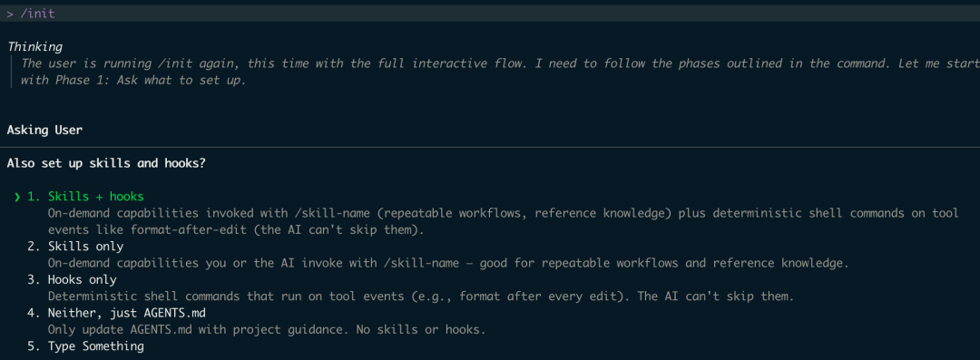
Task: Click the /init command prompt line
Action: pos(490,13)
